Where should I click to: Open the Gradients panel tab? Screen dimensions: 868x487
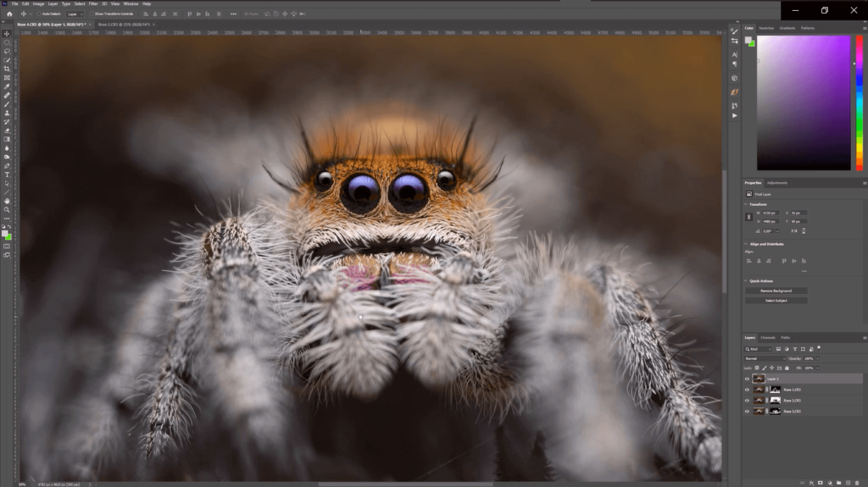787,28
